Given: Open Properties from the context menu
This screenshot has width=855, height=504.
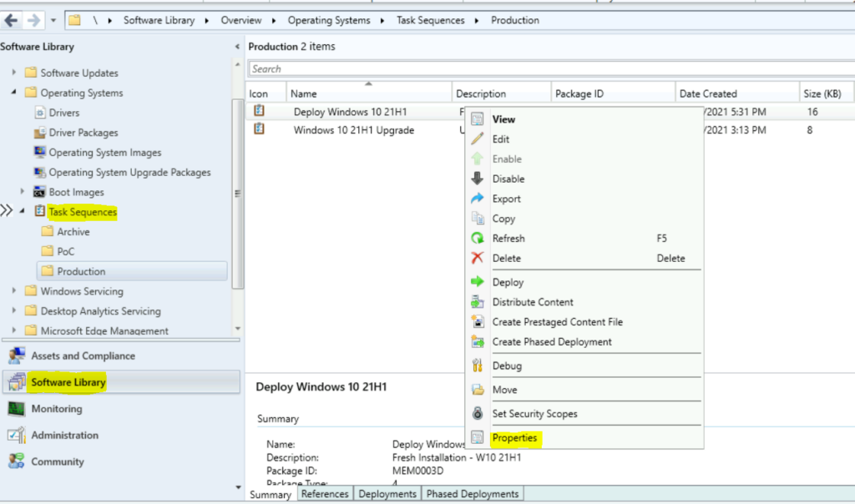Looking at the screenshot, I should pos(514,437).
